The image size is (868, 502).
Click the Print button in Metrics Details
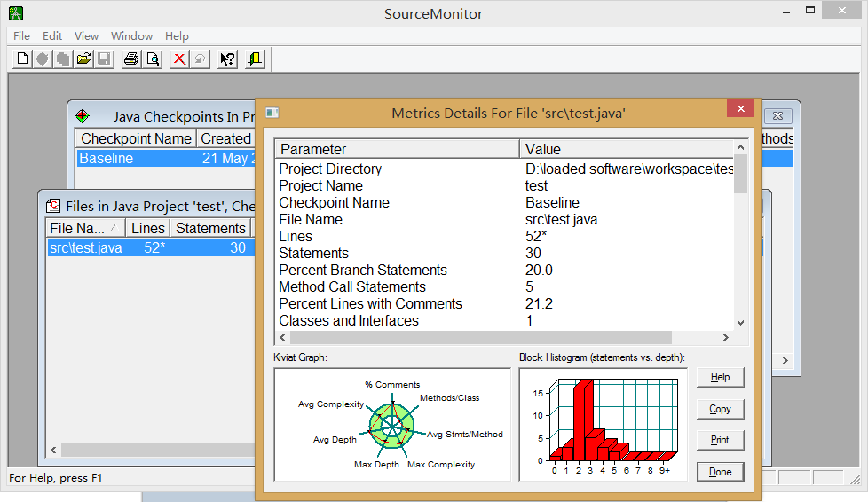point(720,440)
